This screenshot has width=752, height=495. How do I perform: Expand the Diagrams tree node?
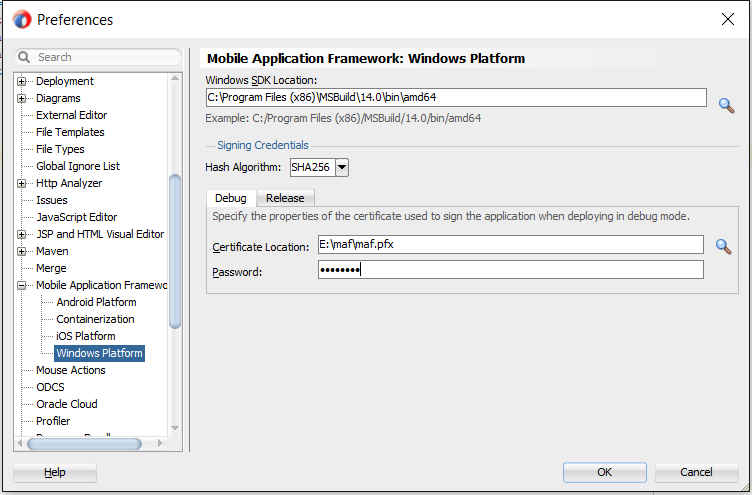point(22,98)
